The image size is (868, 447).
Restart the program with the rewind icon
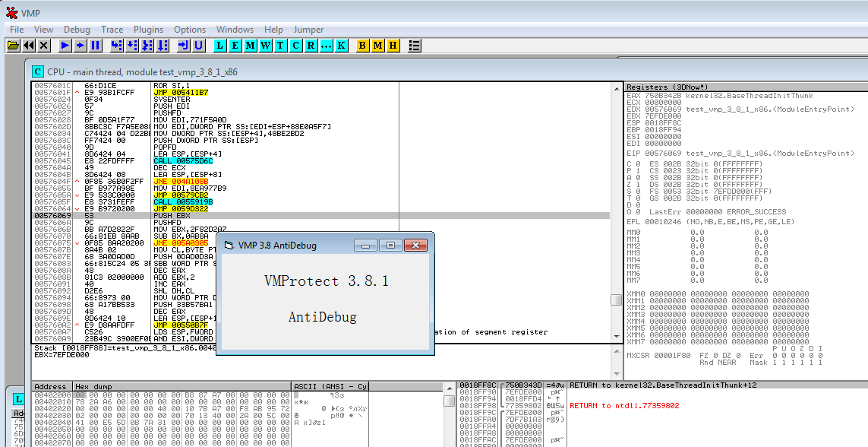coord(29,46)
